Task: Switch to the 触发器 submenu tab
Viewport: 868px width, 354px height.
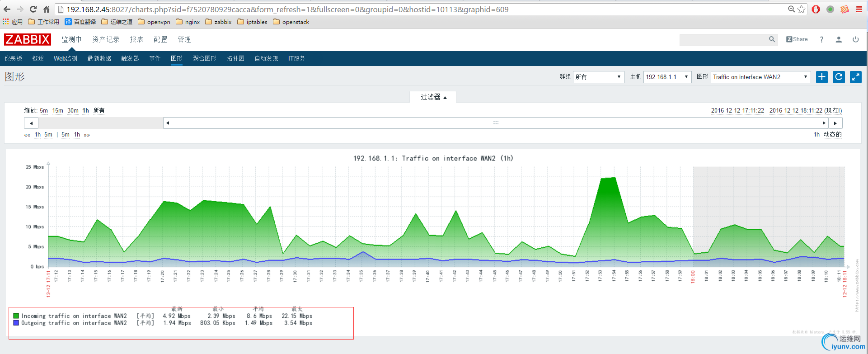Action: pyautogui.click(x=130, y=58)
